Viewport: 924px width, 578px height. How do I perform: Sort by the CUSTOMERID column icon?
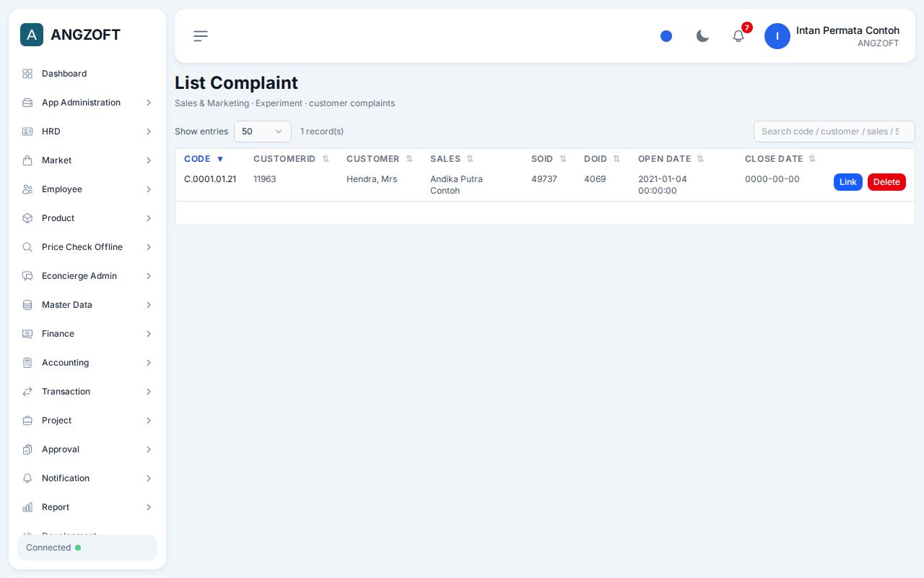coord(326,159)
